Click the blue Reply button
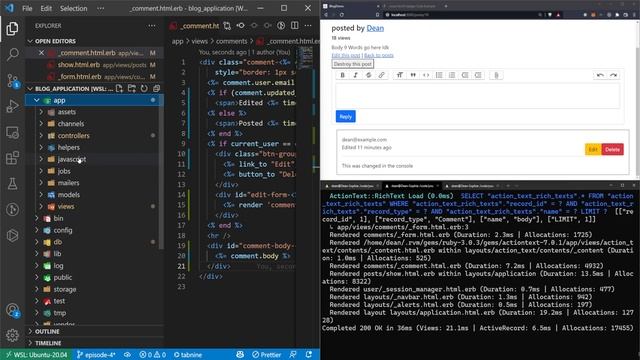Screen dimensions: 640x360 click(346, 116)
